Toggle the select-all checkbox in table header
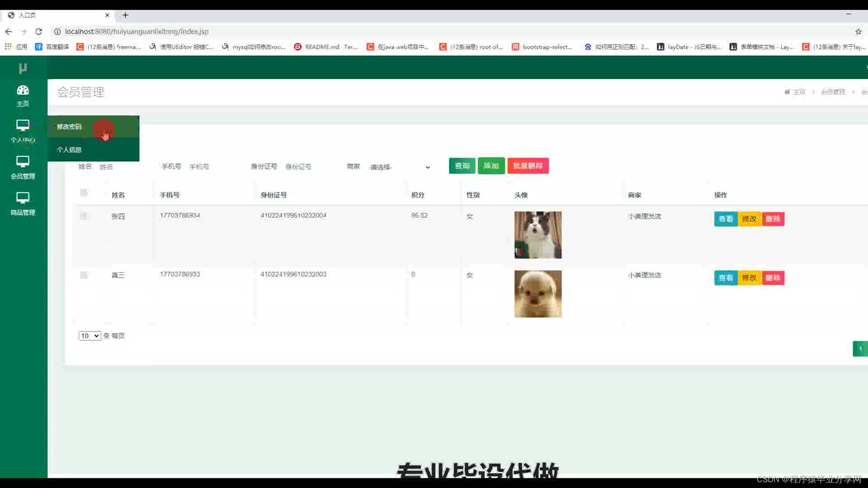 84,193
